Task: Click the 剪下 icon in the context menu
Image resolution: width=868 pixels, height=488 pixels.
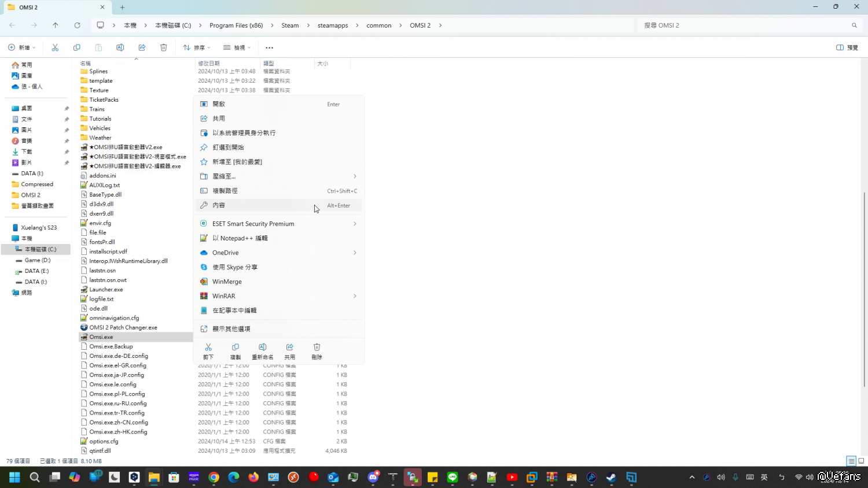Action: click(208, 347)
